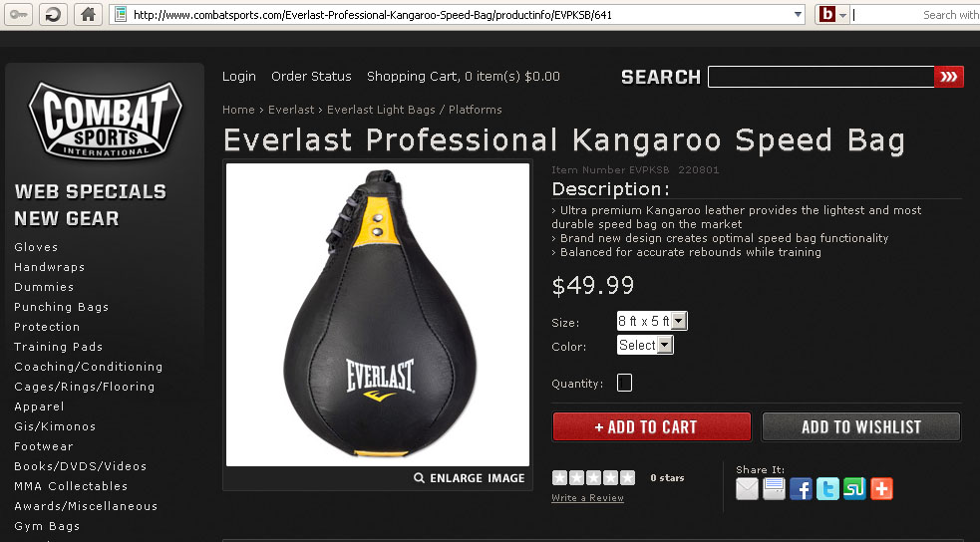Click the Quantity input box
Image resolution: width=980 pixels, height=542 pixels.
[624, 383]
